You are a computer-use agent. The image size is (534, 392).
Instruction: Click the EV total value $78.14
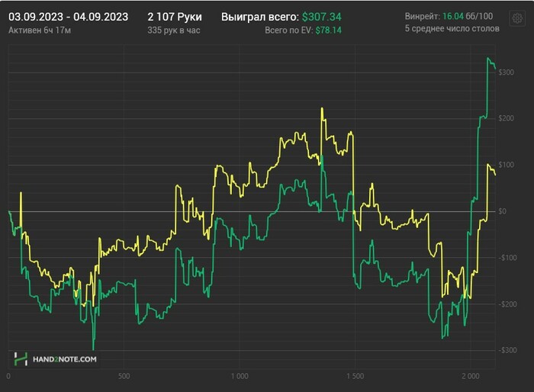click(x=328, y=31)
